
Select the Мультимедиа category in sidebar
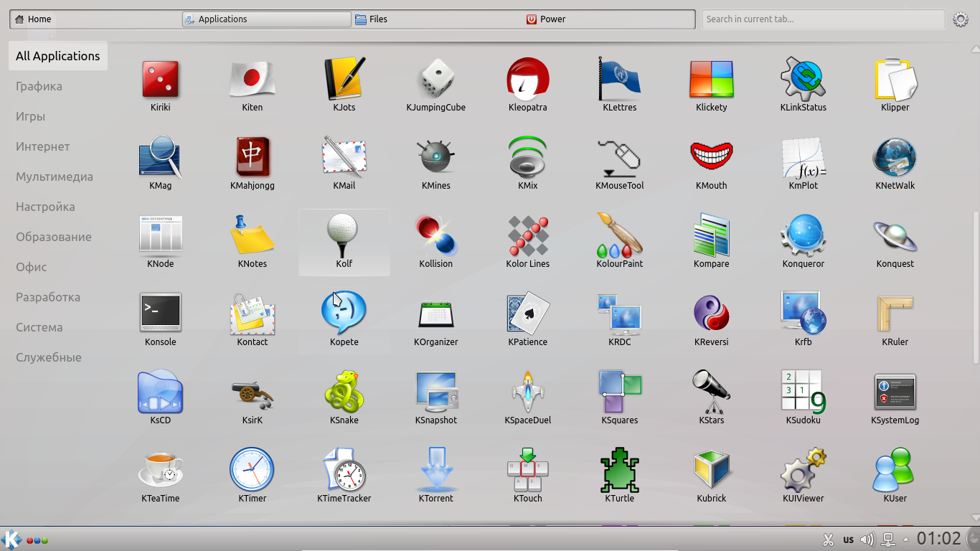(x=55, y=176)
